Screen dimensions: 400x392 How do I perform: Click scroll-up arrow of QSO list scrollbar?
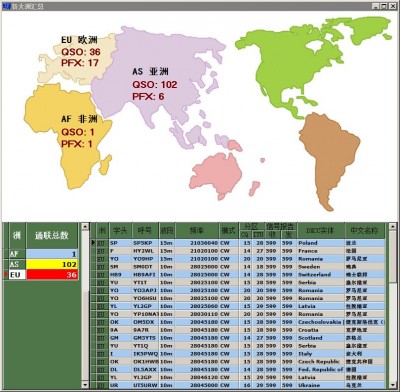click(x=393, y=227)
